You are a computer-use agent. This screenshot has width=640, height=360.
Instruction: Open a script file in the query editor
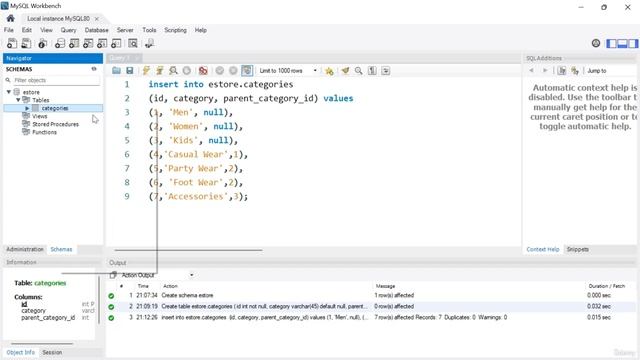pos(116,71)
